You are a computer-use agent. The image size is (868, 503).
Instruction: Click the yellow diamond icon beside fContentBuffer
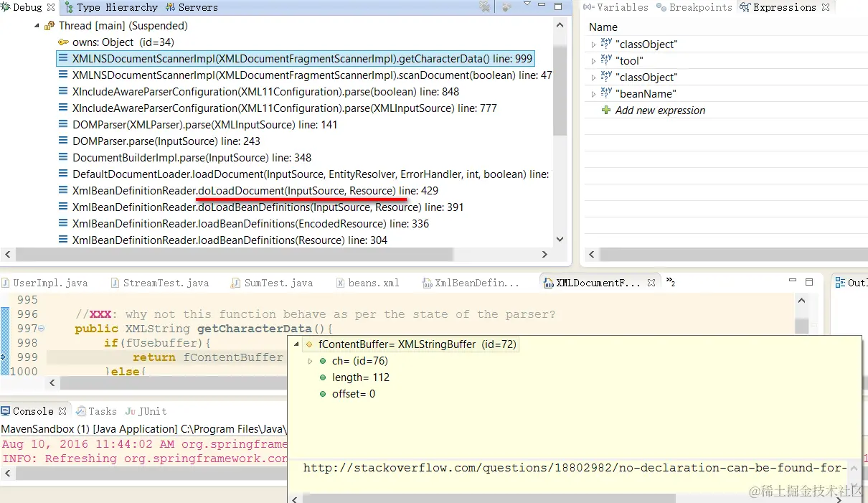[x=310, y=344]
